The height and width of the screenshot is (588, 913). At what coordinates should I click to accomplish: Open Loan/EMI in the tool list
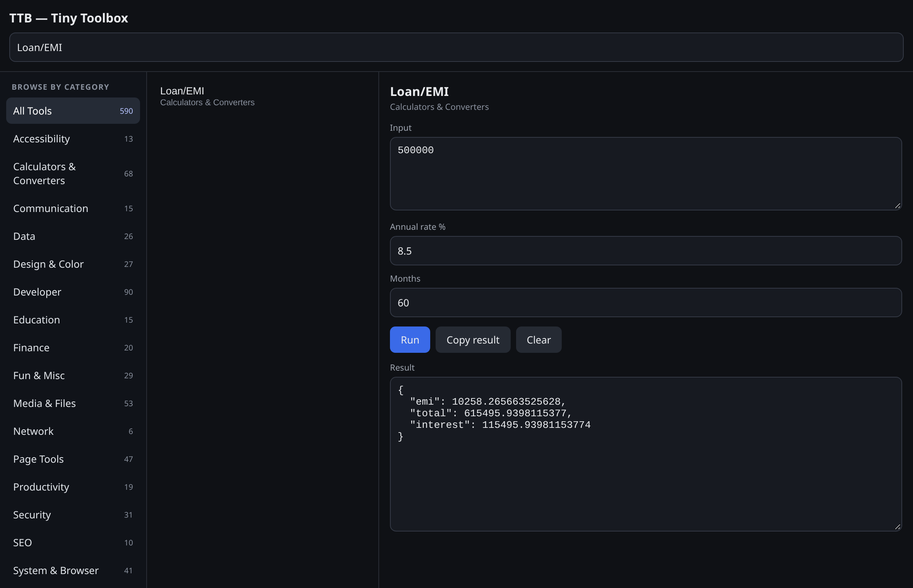coord(262,96)
